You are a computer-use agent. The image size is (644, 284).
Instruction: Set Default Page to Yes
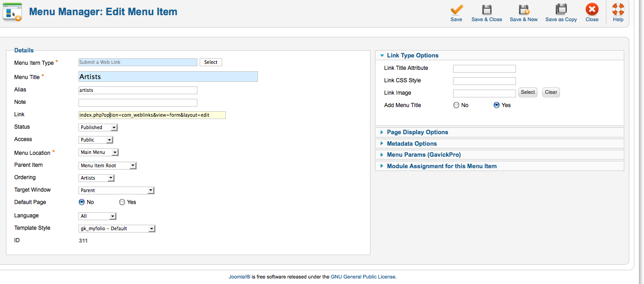coord(122,202)
